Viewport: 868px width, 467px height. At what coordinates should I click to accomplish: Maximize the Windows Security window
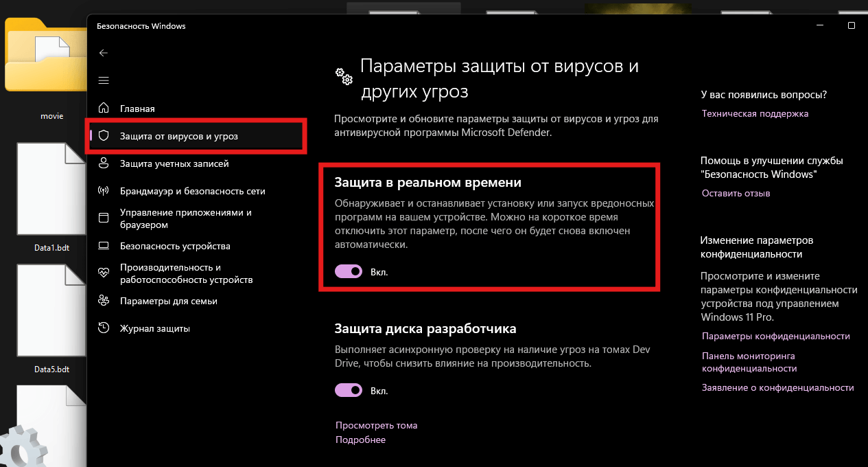[852, 25]
